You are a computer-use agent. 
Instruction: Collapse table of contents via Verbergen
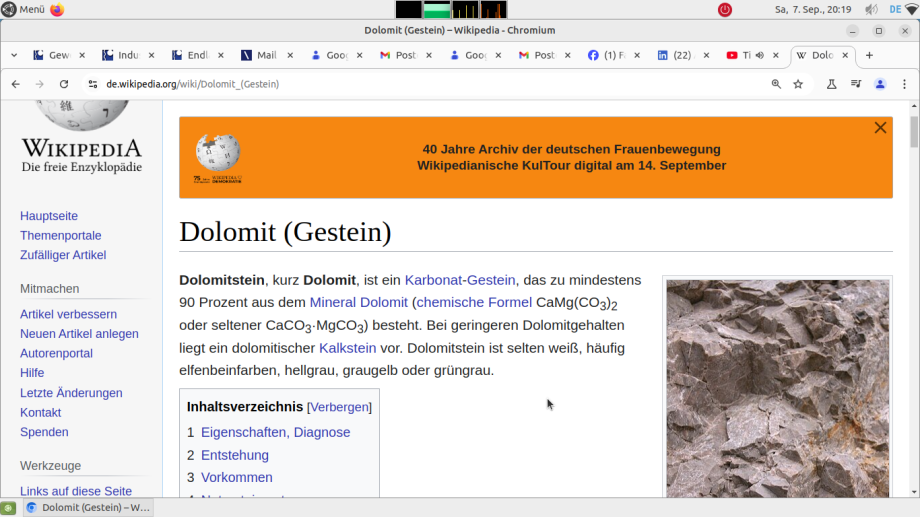(339, 407)
